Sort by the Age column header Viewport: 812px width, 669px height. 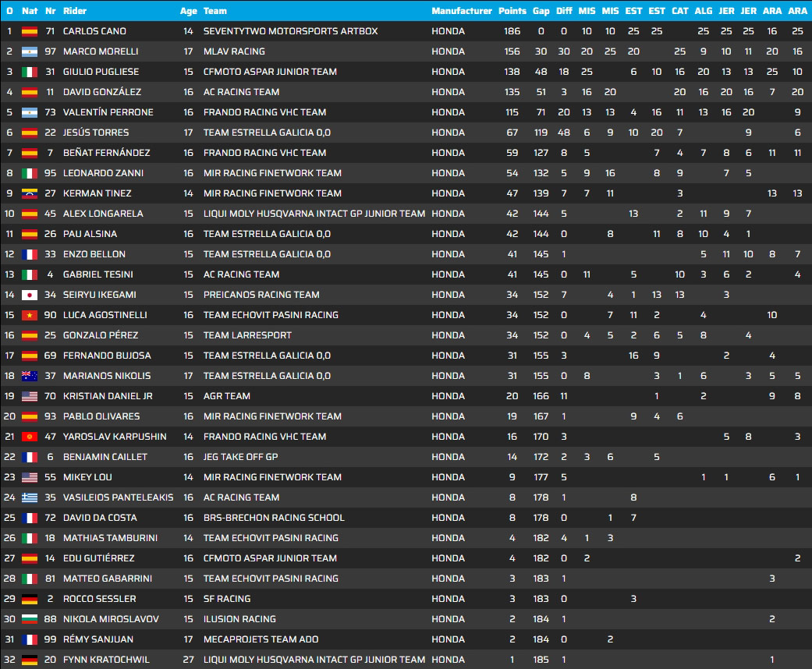click(x=188, y=11)
